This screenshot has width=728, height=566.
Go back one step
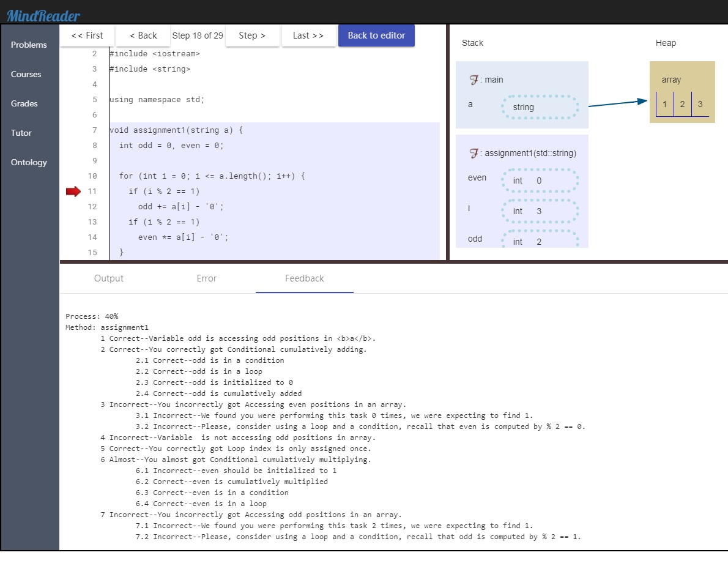click(x=143, y=35)
